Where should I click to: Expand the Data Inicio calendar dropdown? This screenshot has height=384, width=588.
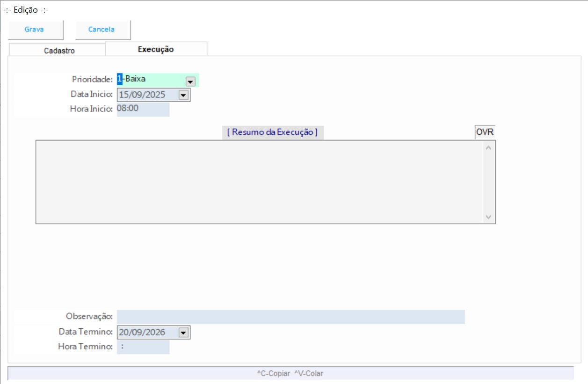183,95
